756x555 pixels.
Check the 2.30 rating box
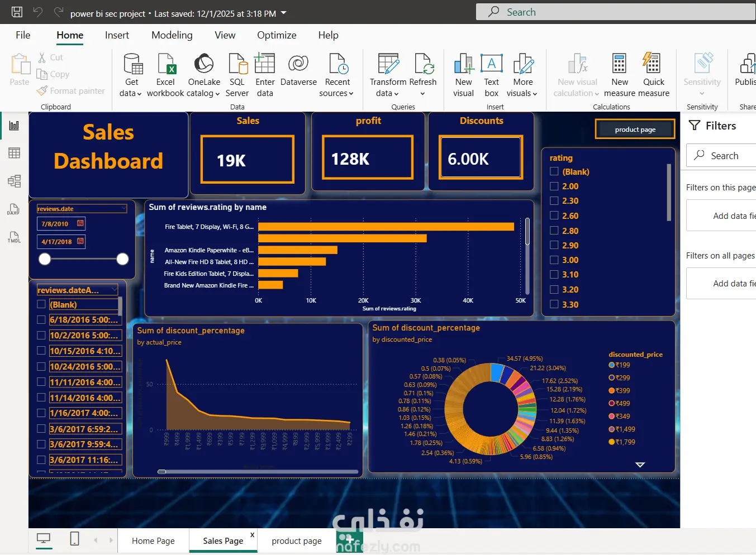554,200
